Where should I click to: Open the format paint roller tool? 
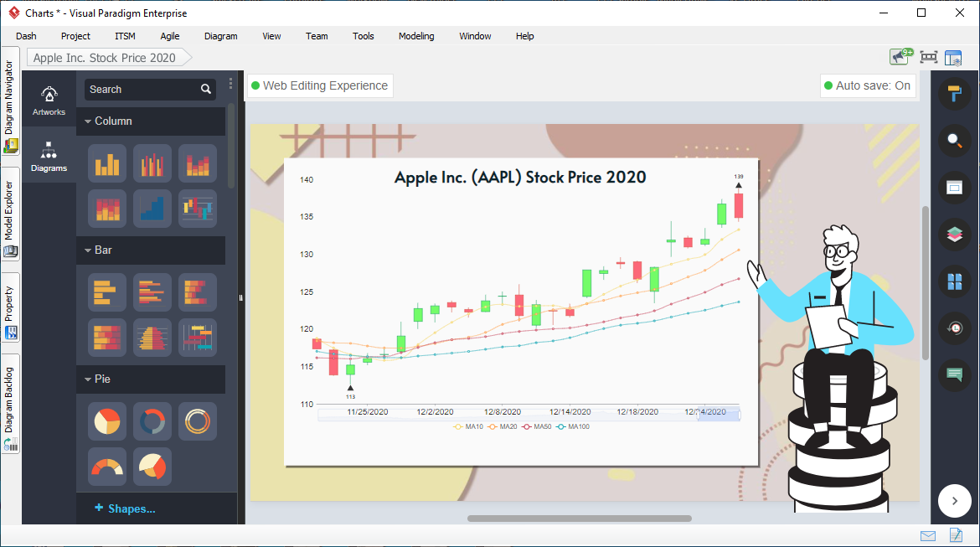(x=954, y=94)
